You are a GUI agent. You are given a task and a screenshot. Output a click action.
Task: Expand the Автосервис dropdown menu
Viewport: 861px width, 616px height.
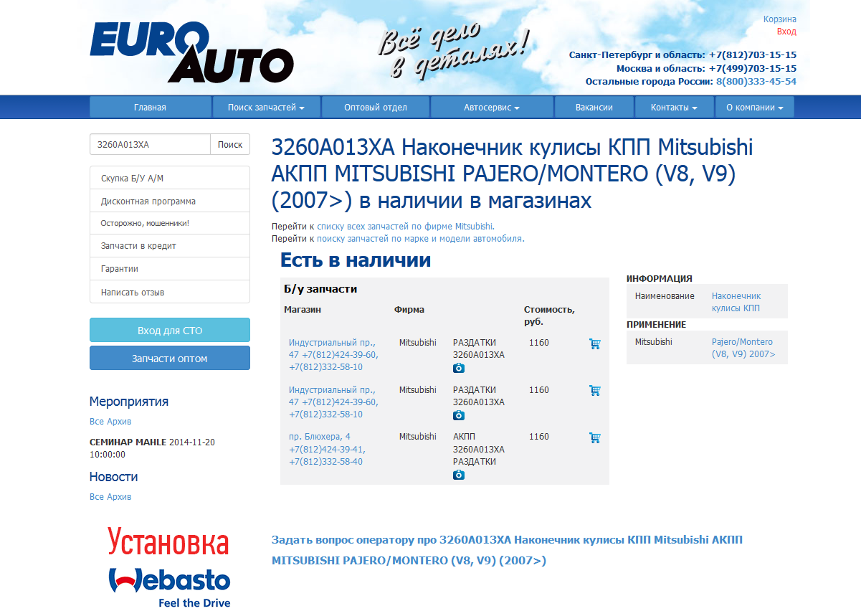coord(492,108)
